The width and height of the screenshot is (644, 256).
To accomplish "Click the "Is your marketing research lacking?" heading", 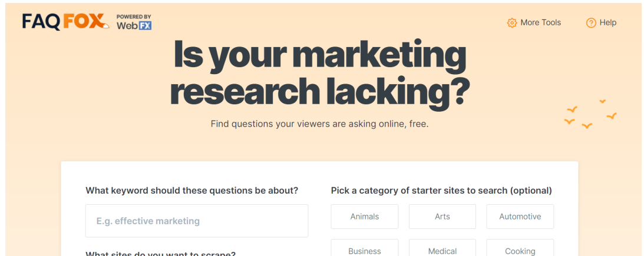I will pos(320,73).
